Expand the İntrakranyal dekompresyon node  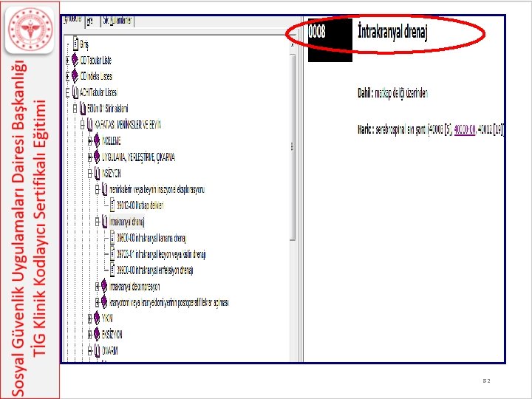[98, 287]
